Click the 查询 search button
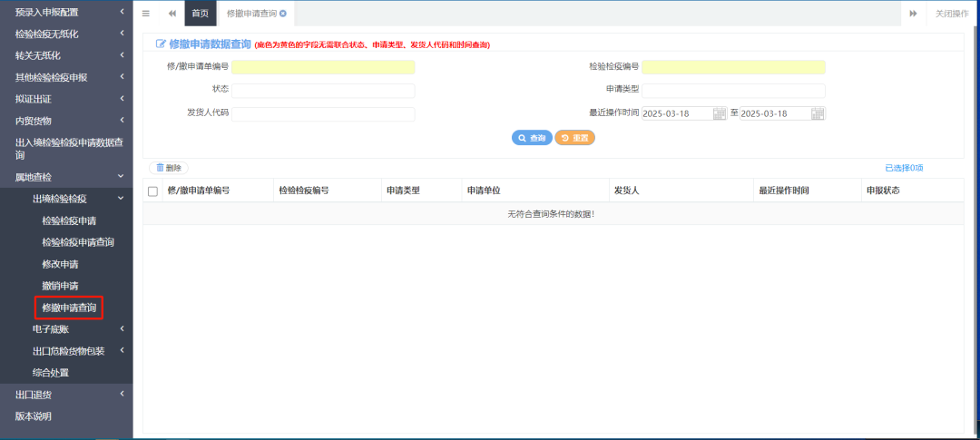 coord(532,138)
